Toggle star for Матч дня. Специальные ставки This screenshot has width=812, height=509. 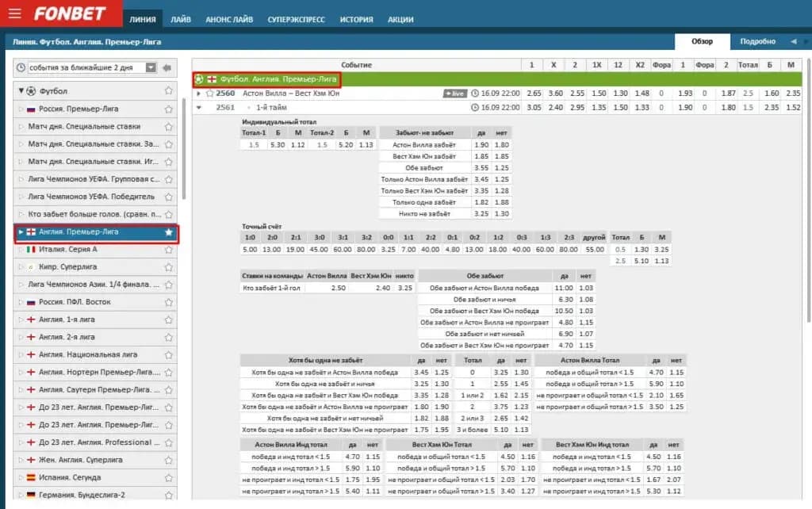tap(168, 126)
